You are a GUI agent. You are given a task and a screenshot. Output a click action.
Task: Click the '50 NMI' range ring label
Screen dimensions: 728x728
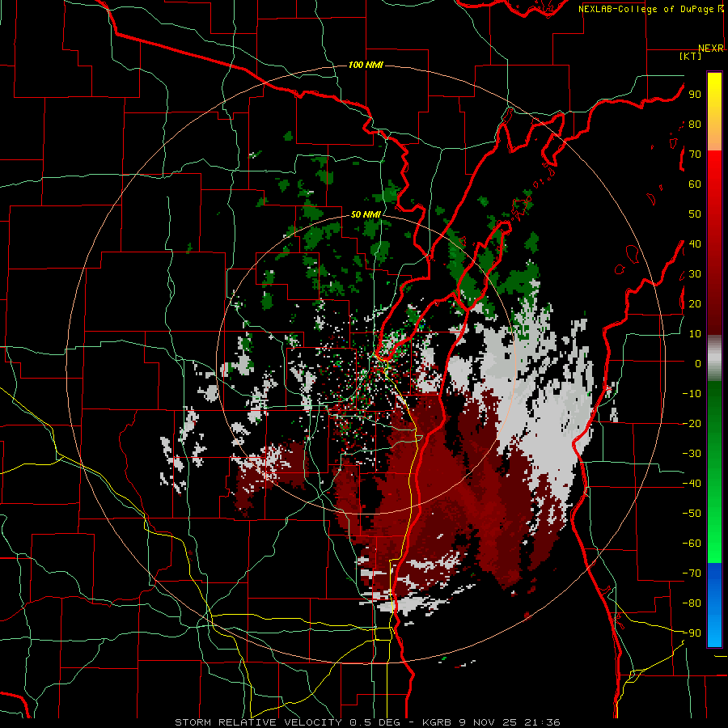pos(366,214)
